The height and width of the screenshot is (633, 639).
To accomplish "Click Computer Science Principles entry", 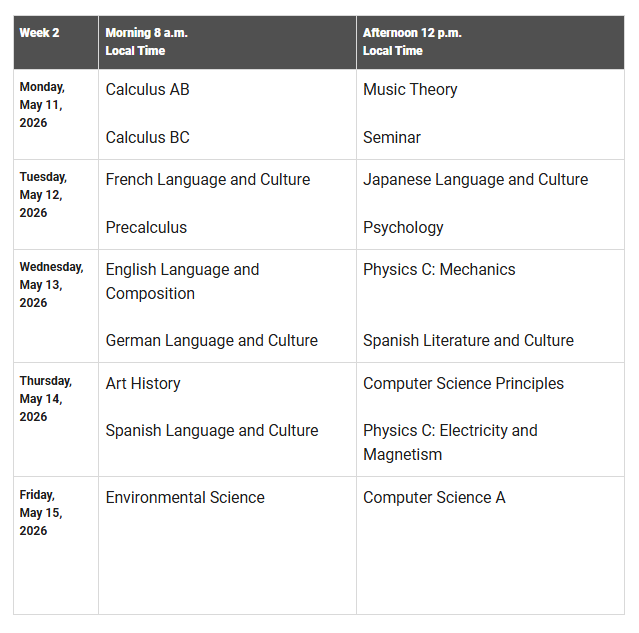I will click(x=463, y=383).
